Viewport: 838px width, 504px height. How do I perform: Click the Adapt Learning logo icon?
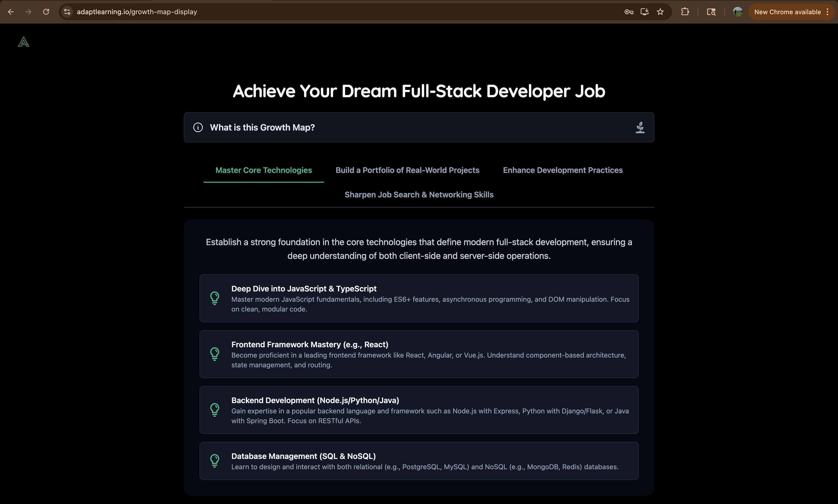pyautogui.click(x=24, y=42)
